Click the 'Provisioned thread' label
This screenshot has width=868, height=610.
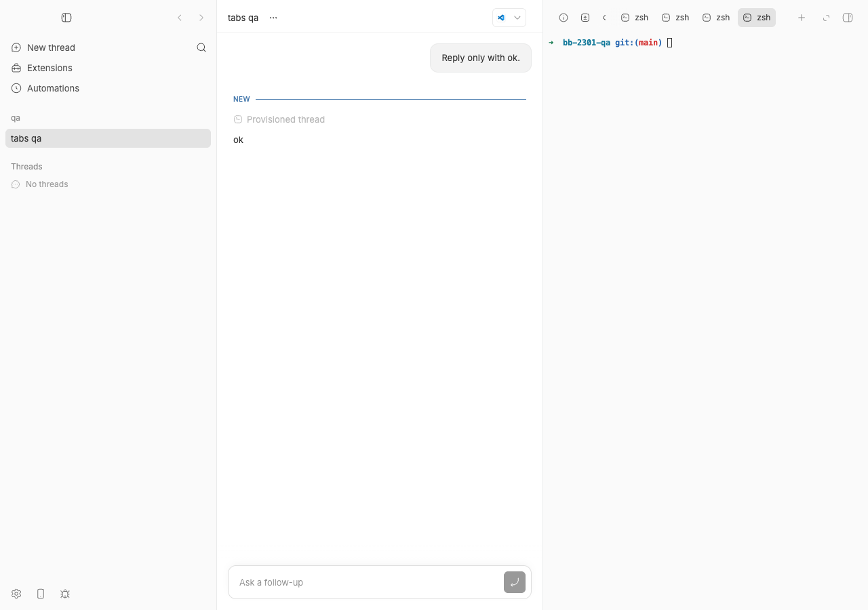coord(285,119)
